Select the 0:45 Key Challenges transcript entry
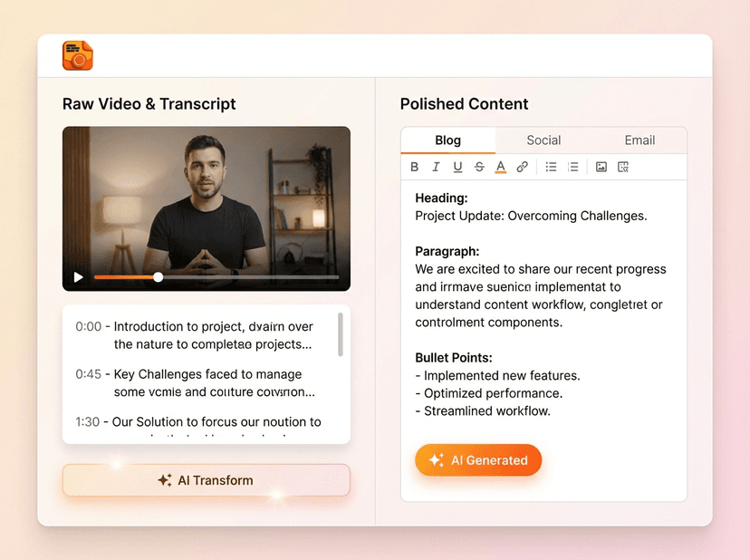This screenshot has height=560, width=750. (193, 382)
